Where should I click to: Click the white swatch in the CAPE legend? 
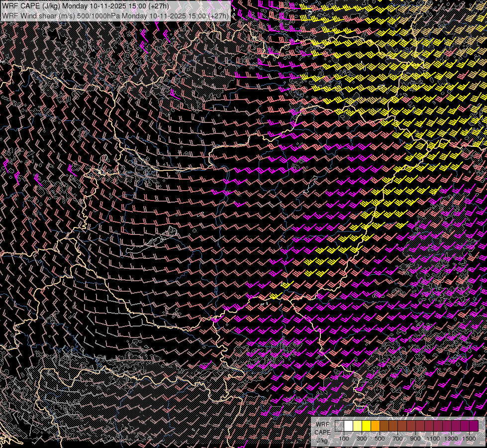[349, 426]
